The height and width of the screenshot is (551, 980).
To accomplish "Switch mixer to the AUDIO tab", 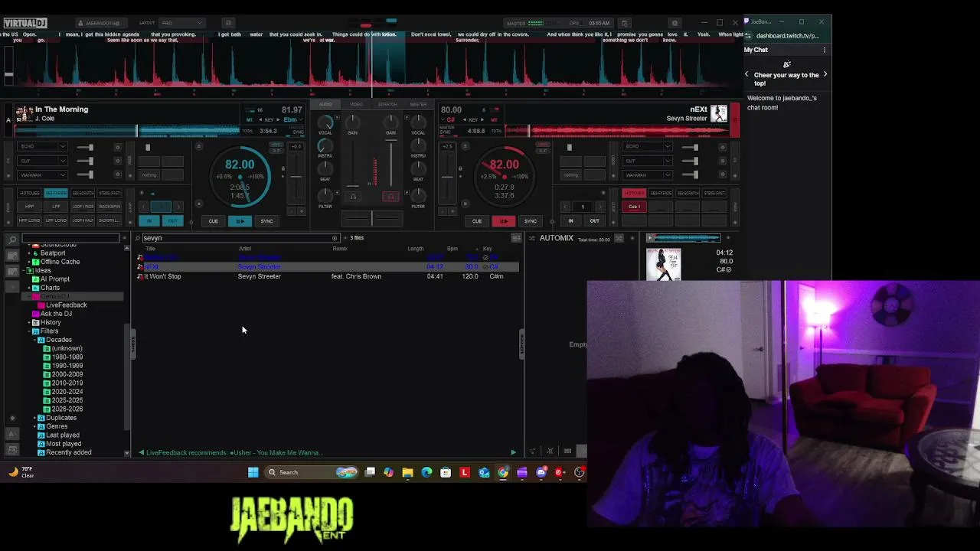I will point(326,104).
